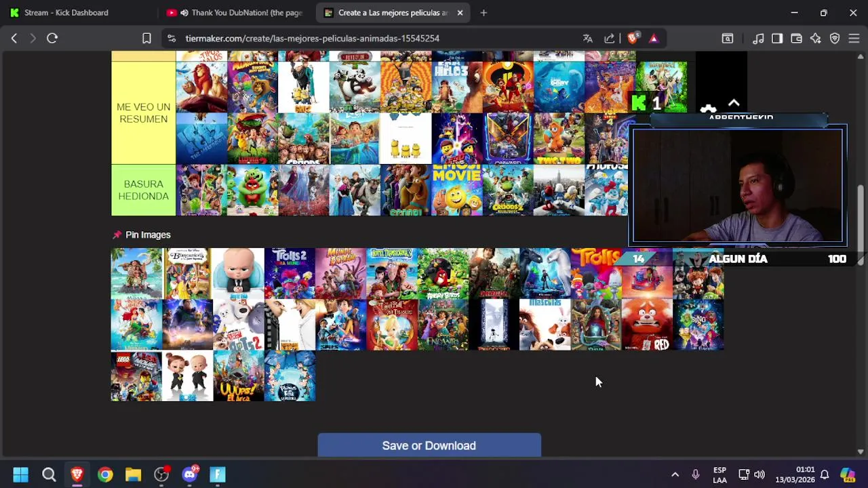Open Google Chrome from the taskbar
Viewport: 868px width, 488px height.
105,474
